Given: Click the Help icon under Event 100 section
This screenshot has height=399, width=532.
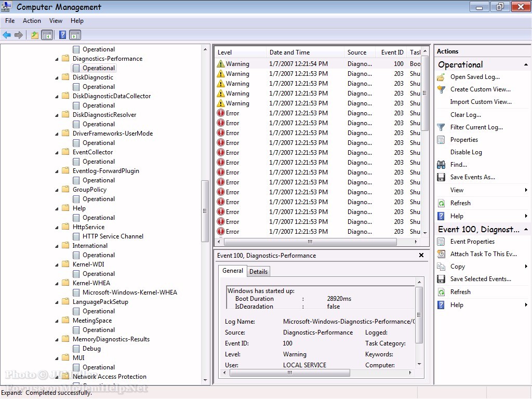Looking at the screenshot, I should tap(441, 305).
